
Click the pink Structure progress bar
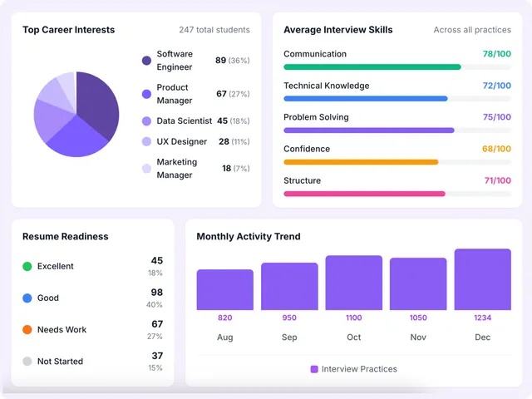(364, 194)
